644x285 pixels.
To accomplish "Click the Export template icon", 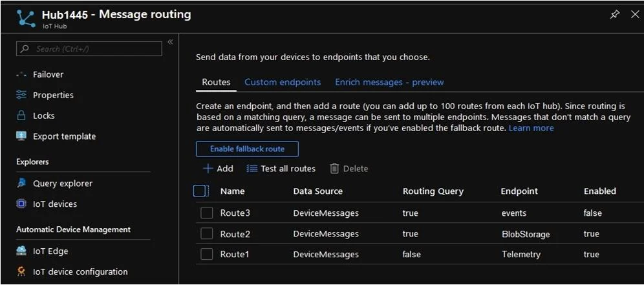I will tap(21, 136).
